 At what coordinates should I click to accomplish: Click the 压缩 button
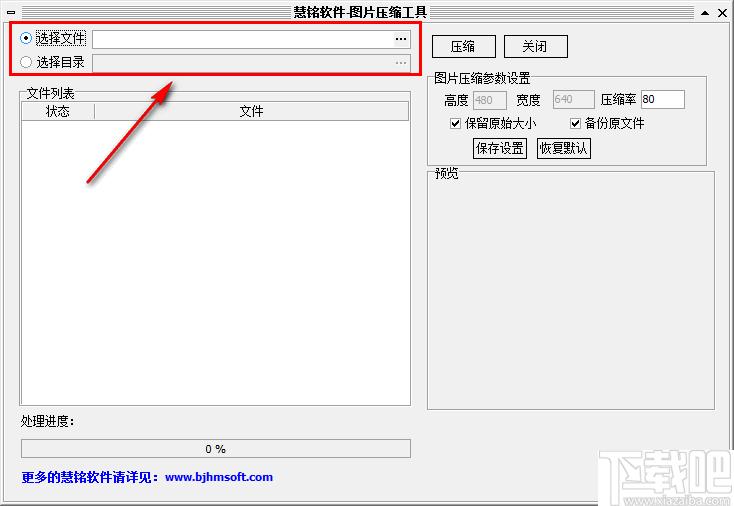(463, 46)
